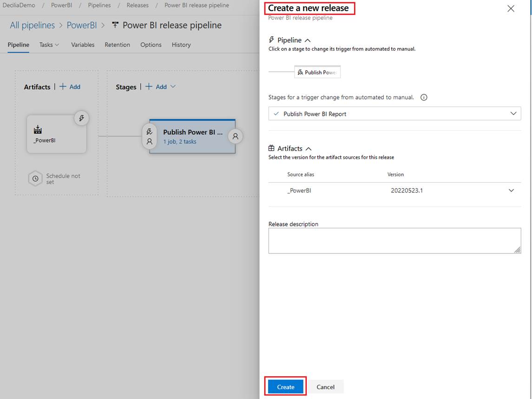Screen dimensions: 532x399
Task: Click PowerBI in the top breadcrumb
Action: pos(61,6)
